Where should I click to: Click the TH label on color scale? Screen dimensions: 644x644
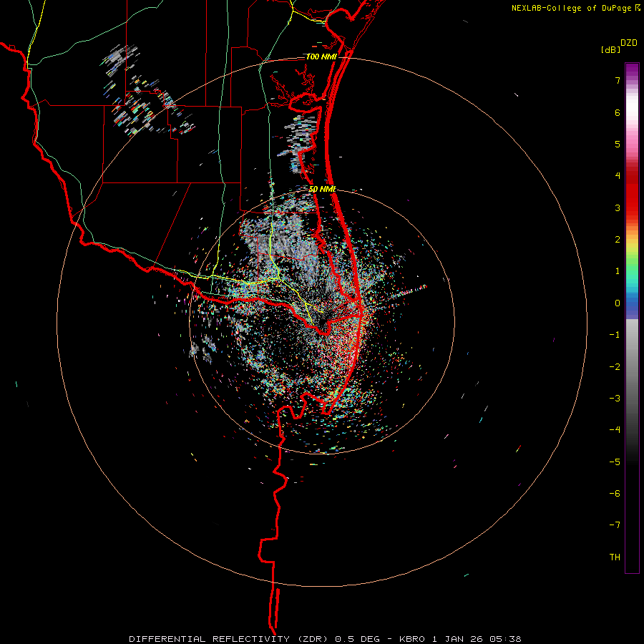click(615, 557)
